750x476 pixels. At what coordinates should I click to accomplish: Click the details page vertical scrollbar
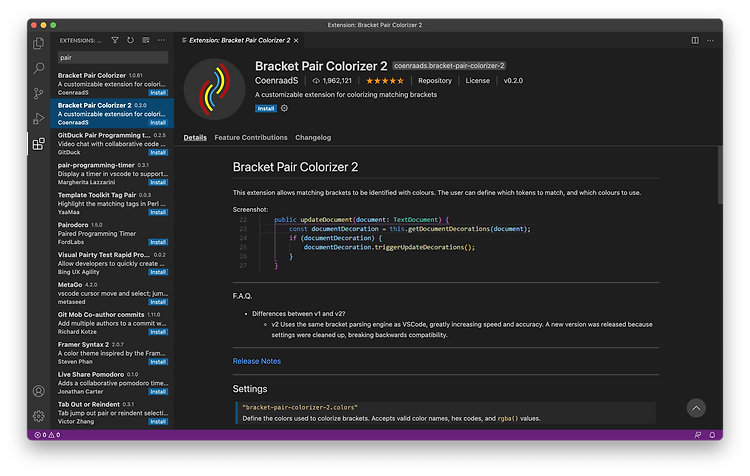(720, 175)
